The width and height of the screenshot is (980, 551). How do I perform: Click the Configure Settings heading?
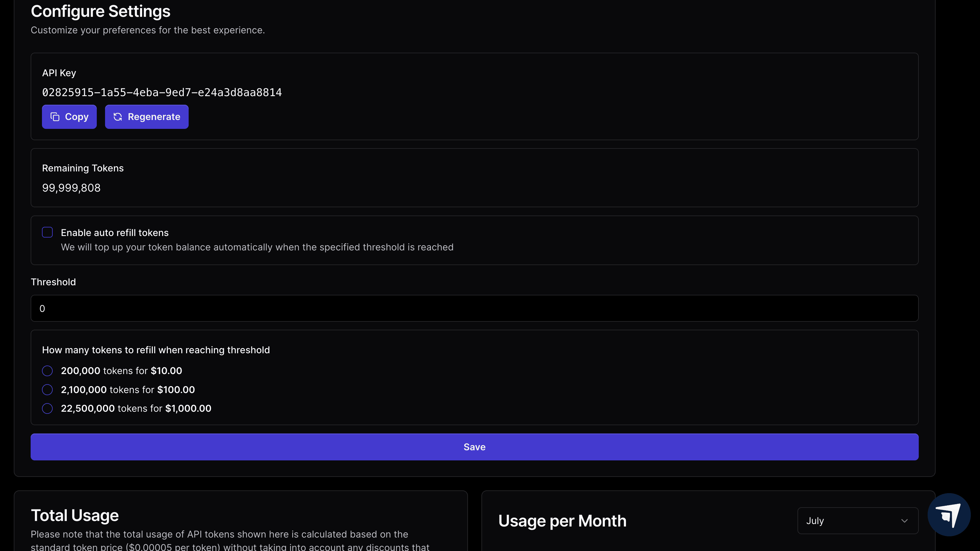tap(100, 11)
